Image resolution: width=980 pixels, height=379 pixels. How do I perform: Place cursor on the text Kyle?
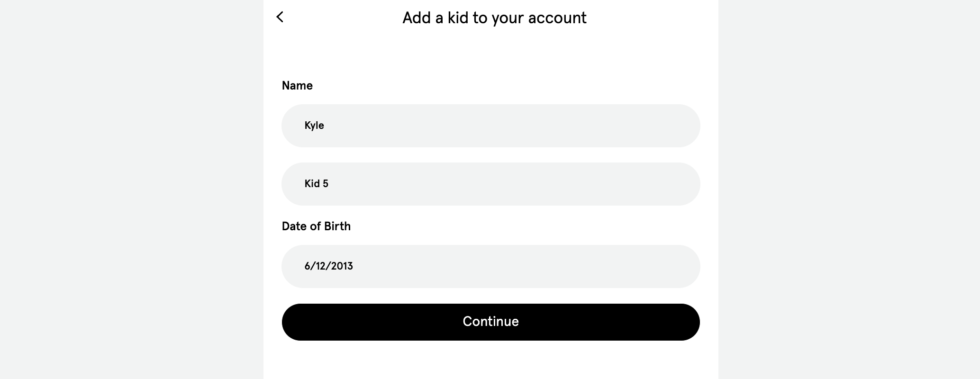point(314,126)
